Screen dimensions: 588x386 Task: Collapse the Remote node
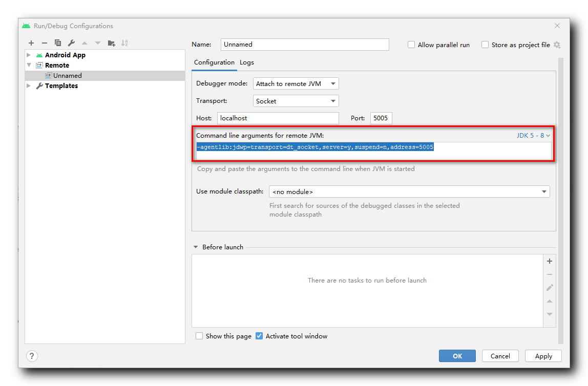29,65
